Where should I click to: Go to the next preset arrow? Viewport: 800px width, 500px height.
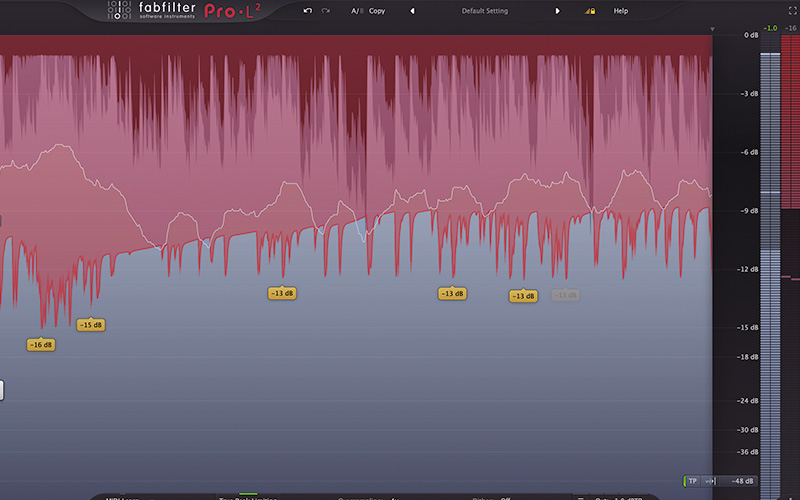[557, 11]
